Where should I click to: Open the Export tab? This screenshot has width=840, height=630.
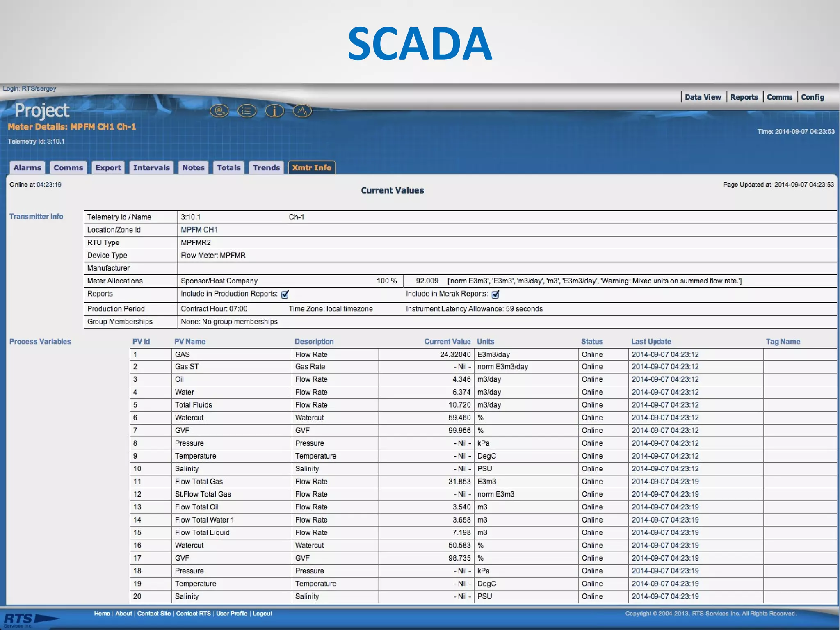pyautogui.click(x=108, y=167)
